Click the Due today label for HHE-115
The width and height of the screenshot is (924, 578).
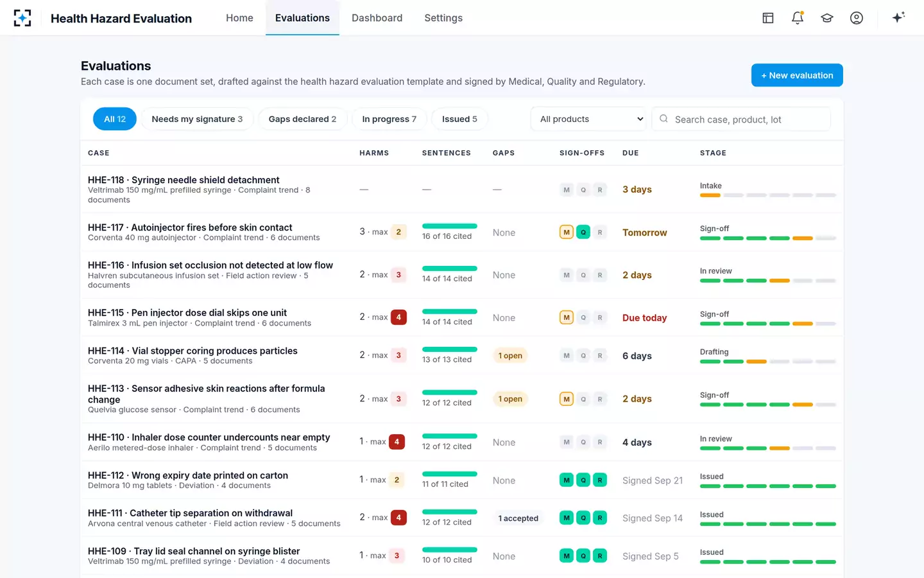coord(644,318)
